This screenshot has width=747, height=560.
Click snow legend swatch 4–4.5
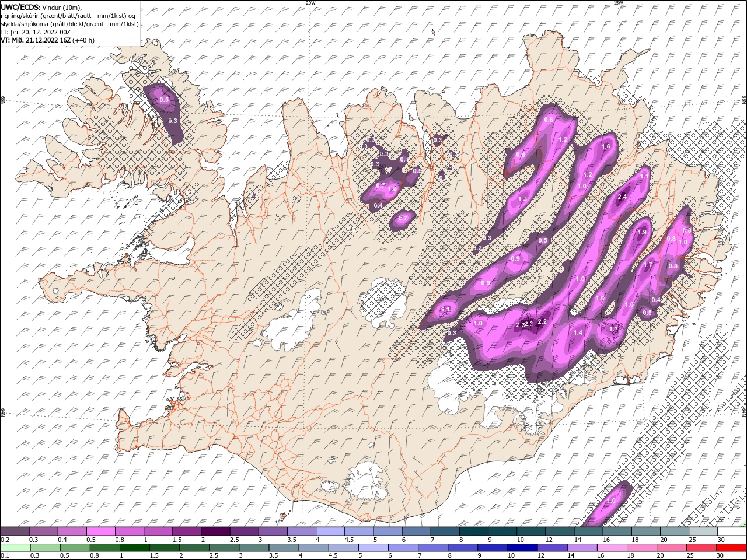tap(330, 531)
